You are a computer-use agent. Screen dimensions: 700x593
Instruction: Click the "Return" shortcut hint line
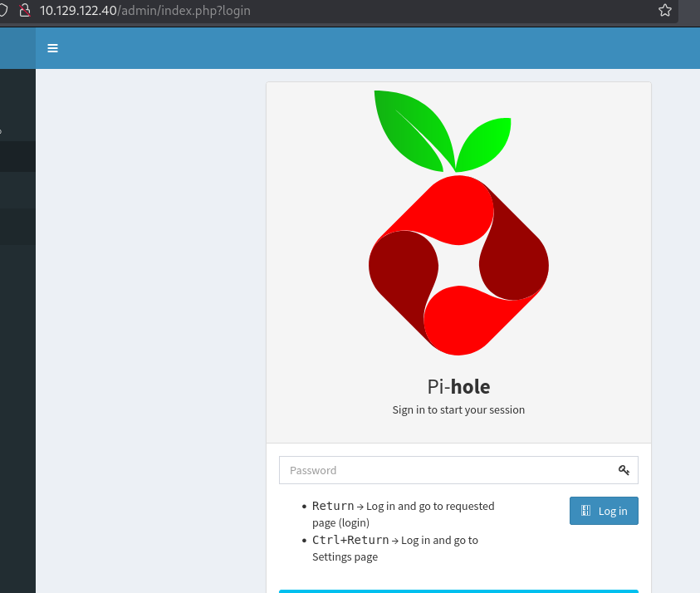(x=403, y=514)
